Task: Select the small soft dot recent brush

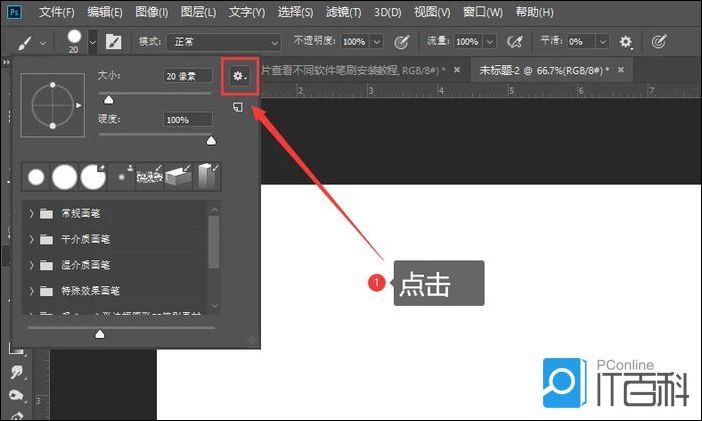Action: [x=121, y=177]
